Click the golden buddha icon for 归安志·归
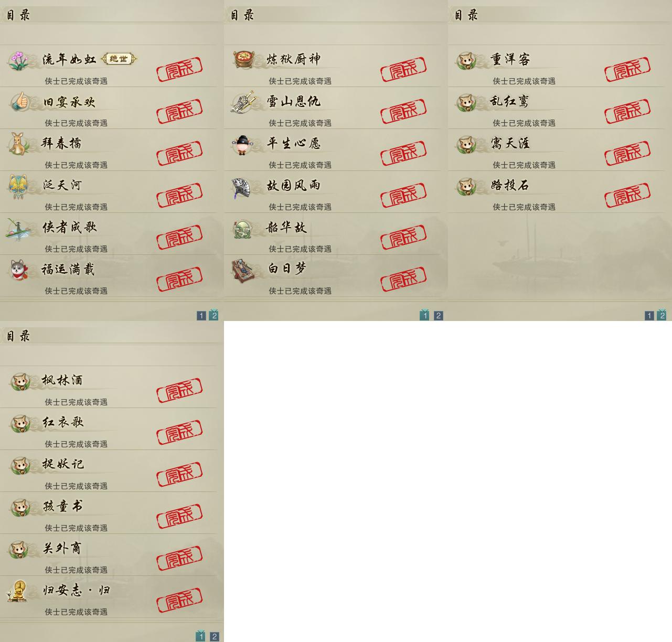The height and width of the screenshot is (642, 672). tap(18, 591)
